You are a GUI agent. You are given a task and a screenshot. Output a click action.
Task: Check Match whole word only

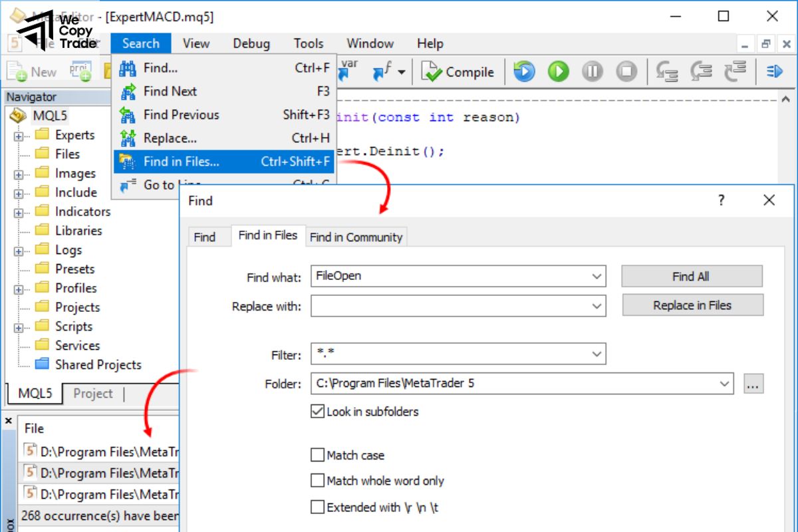pos(317,481)
